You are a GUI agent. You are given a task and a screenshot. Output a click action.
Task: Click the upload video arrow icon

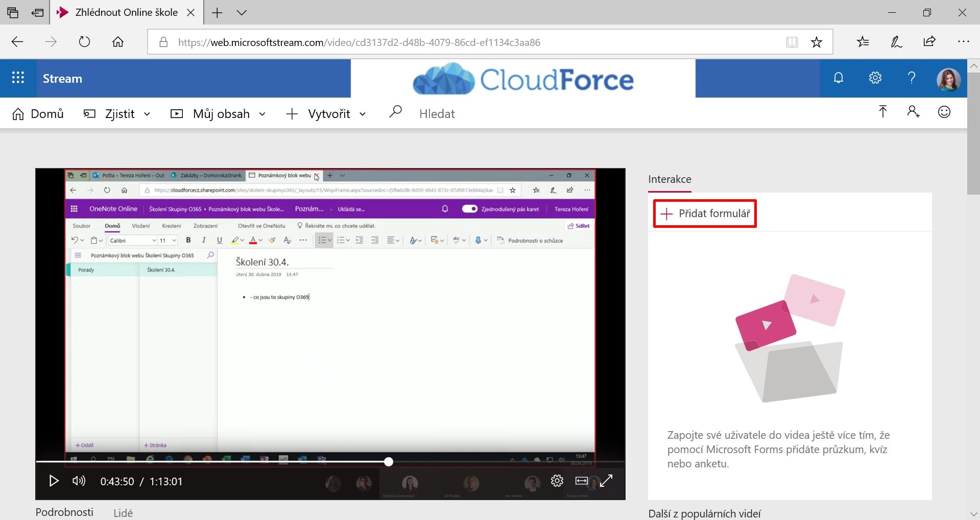882,112
